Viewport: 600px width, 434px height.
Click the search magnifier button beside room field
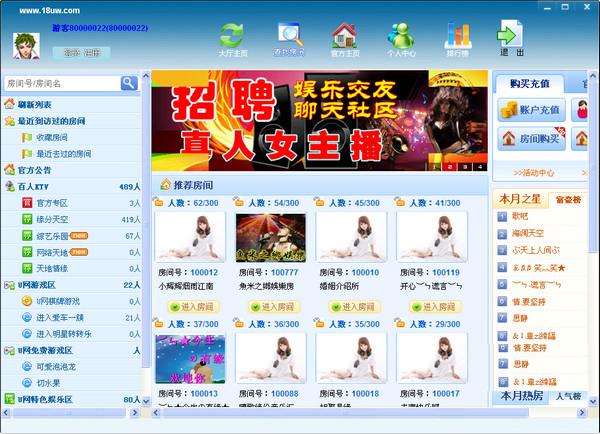click(129, 83)
